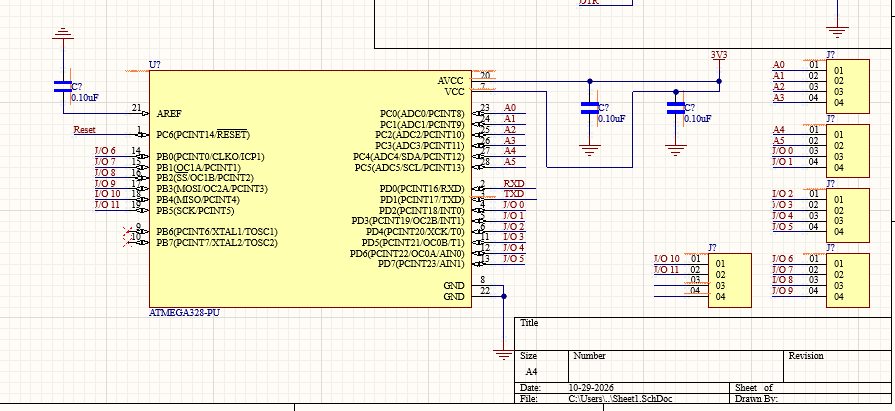The height and width of the screenshot is (411, 895).
Task: Click the PC4(ADC4/SDA/PCINT12) pin name
Action: 409,156
